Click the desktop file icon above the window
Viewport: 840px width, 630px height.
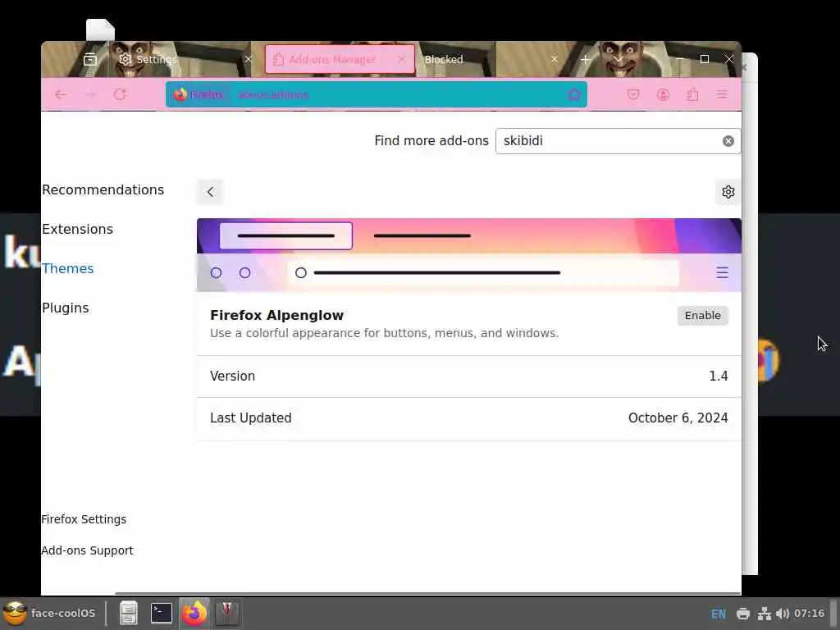[x=100, y=30]
